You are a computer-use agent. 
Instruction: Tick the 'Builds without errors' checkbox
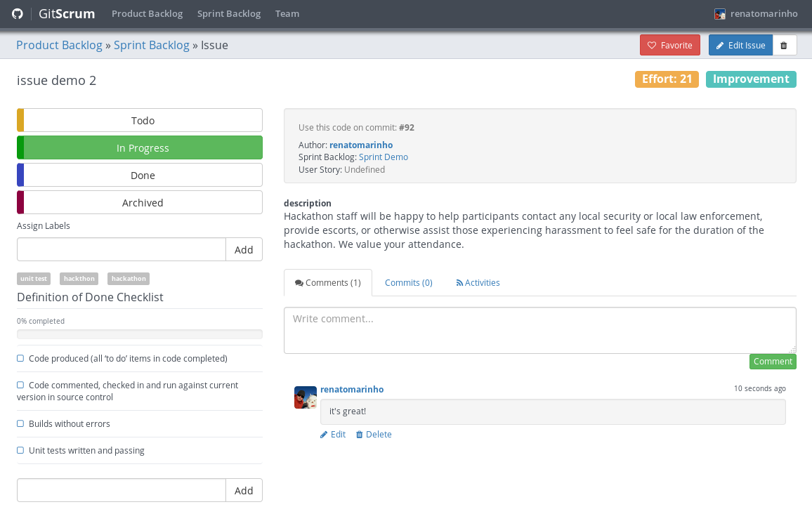tap(20, 423)
